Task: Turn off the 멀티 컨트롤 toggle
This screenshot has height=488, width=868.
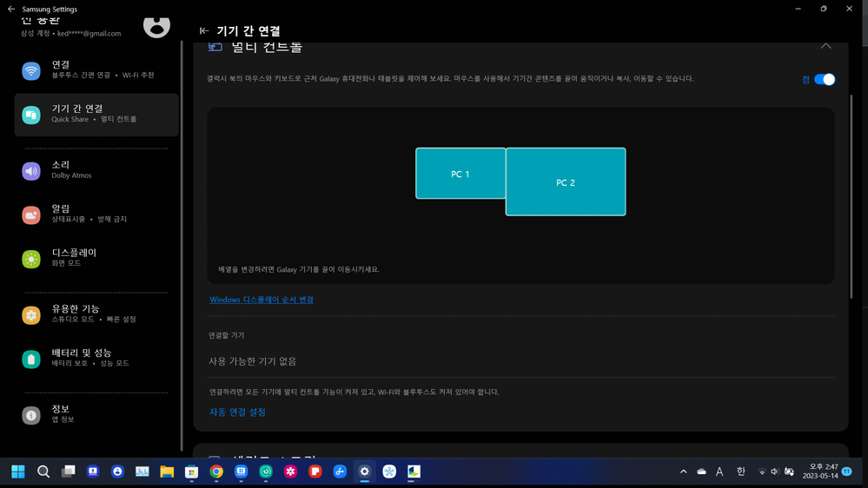Action: [825, 80]
